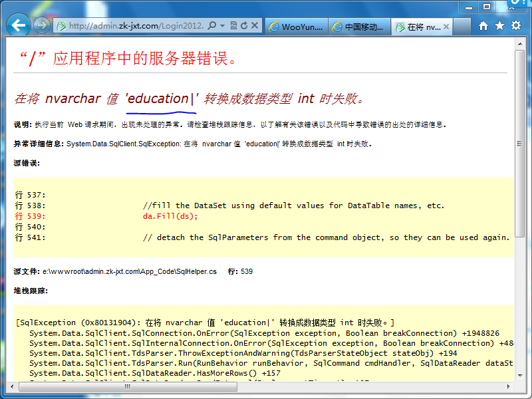Click the site favicon in the address bar
532x399 pixels.
(61, 26)
